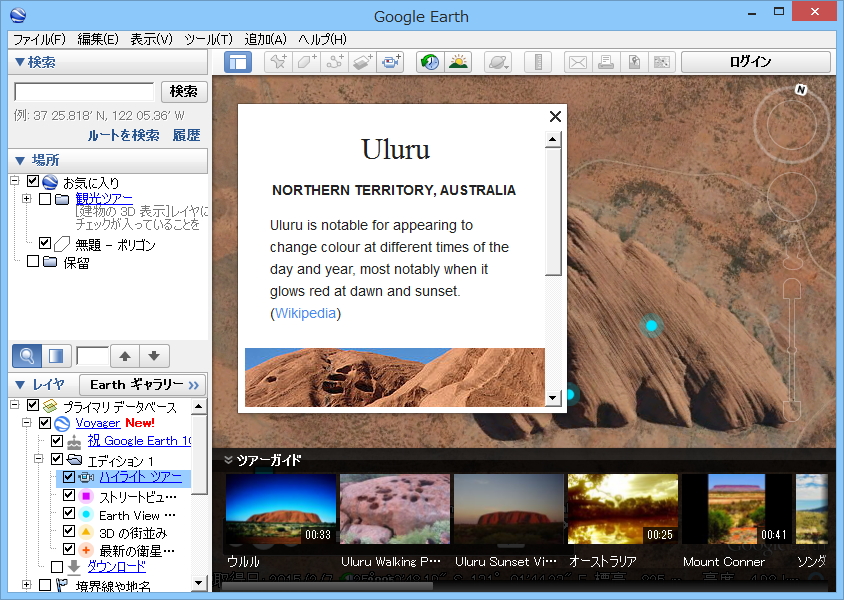Viewport: 844px width, 600px height.
Task: Open the 追加(A) menu
Action: (x=265, y=39)
